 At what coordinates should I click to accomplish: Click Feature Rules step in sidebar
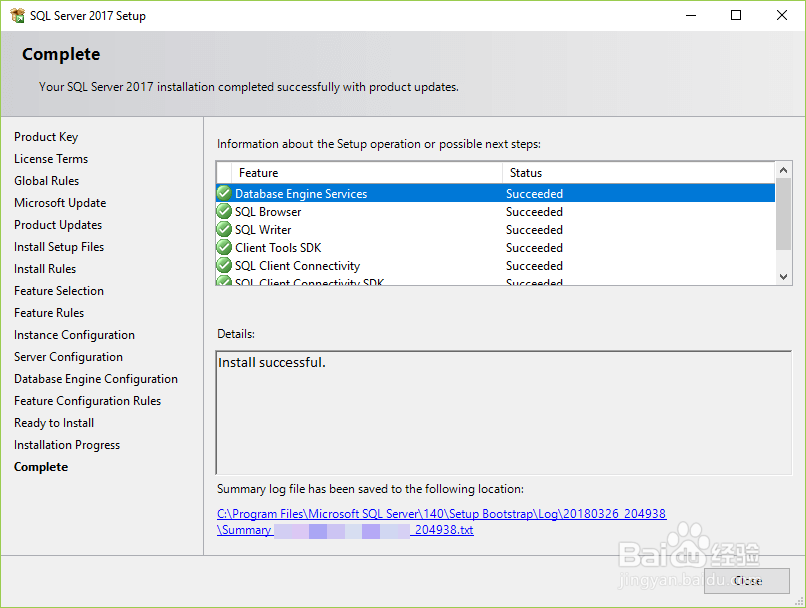pyautogui.click(x=49, y=313)
